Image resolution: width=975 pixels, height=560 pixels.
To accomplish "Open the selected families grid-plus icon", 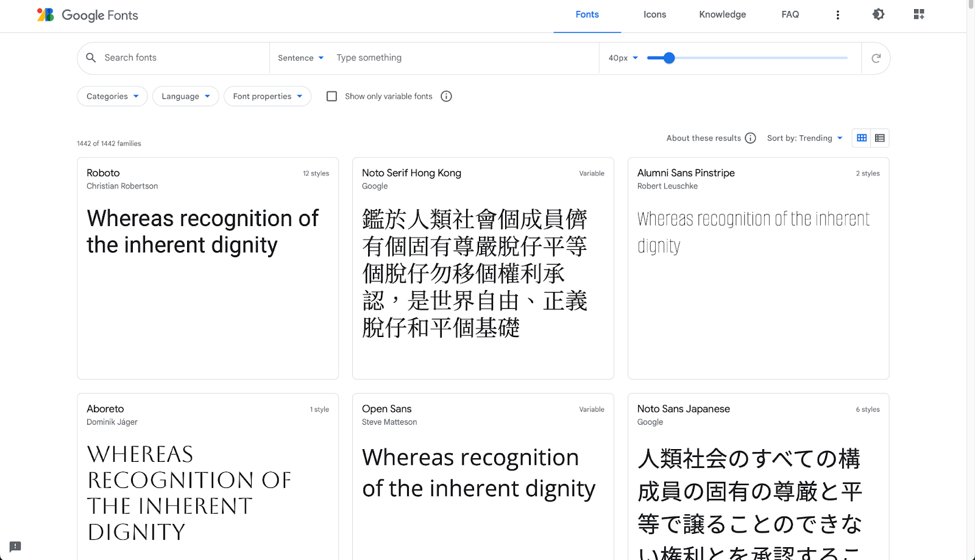I will [919, 14].
